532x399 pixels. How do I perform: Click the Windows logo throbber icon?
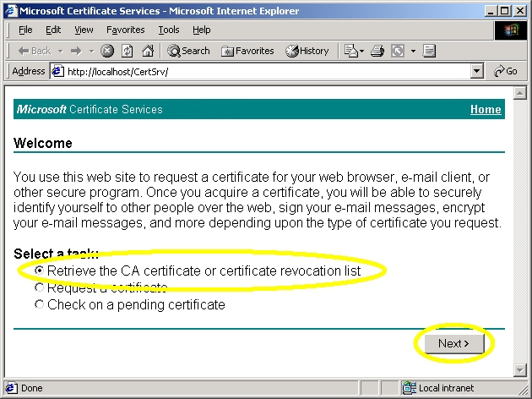(511, 30)
